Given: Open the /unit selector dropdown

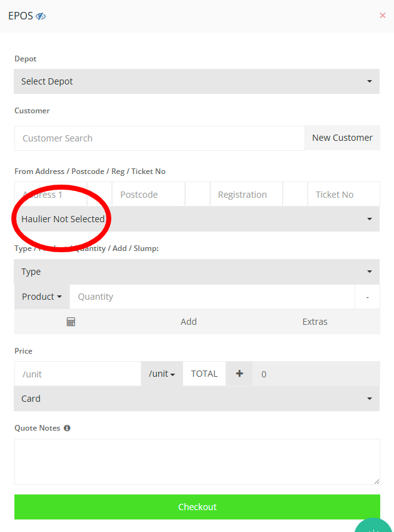Looking at the screenshot, I should click(x=161, y=374).
